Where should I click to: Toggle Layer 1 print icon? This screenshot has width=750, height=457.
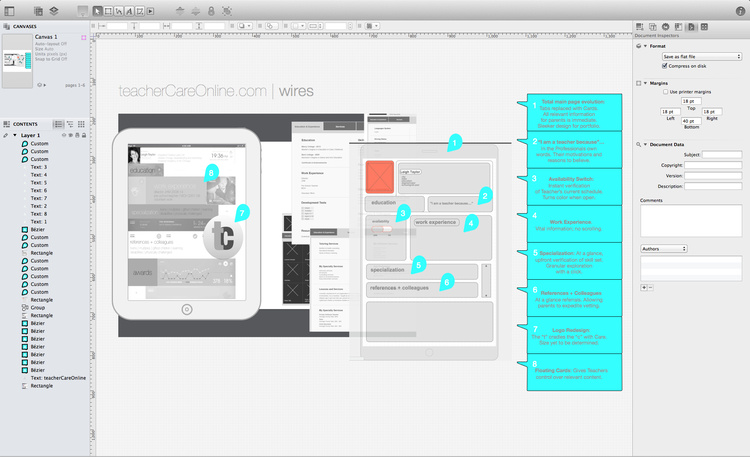pyautogui.click(x=77, y=135)
